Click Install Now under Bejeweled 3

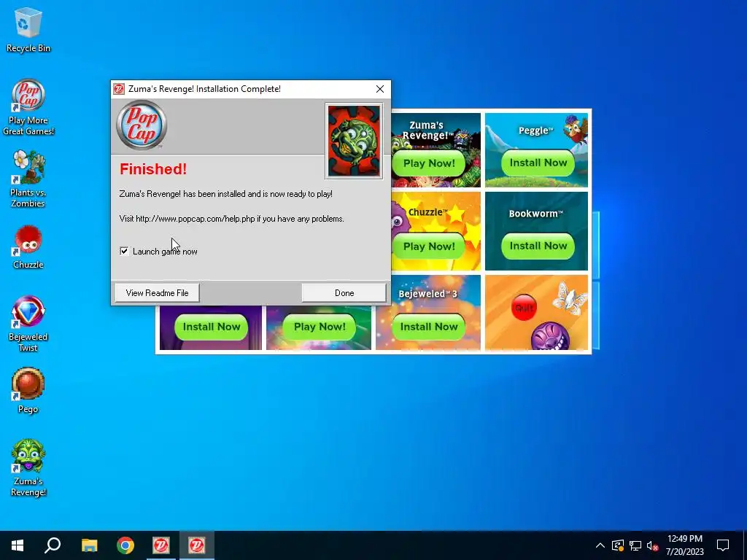pyautogui.click(x=429, y=327)
